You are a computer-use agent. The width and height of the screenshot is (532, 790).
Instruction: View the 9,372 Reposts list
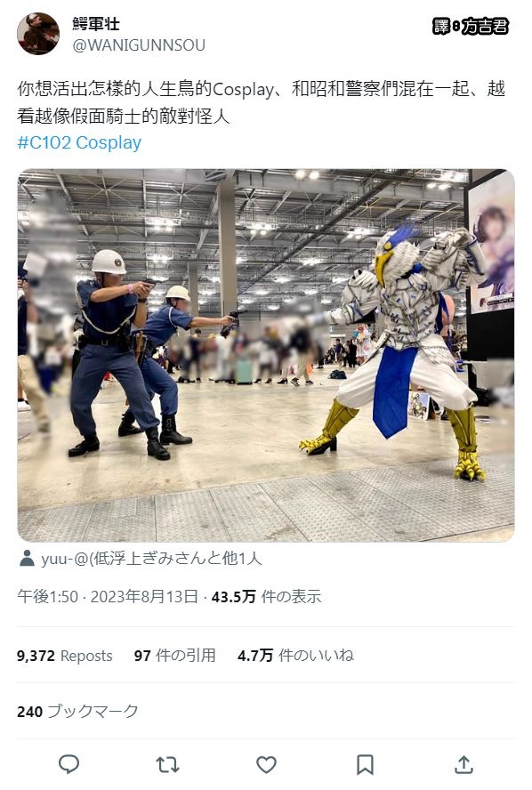tap(64, 656)
